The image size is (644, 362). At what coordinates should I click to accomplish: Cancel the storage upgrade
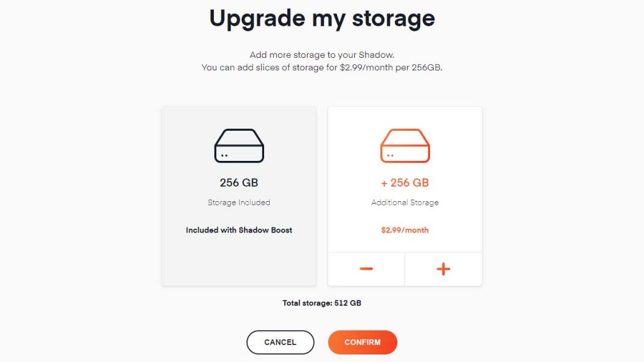point(280,343)
